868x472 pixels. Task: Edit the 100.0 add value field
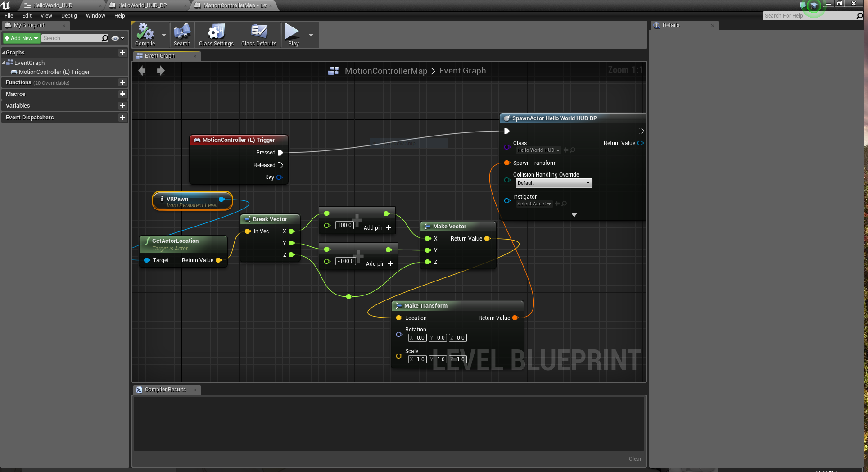coord(344,225)
